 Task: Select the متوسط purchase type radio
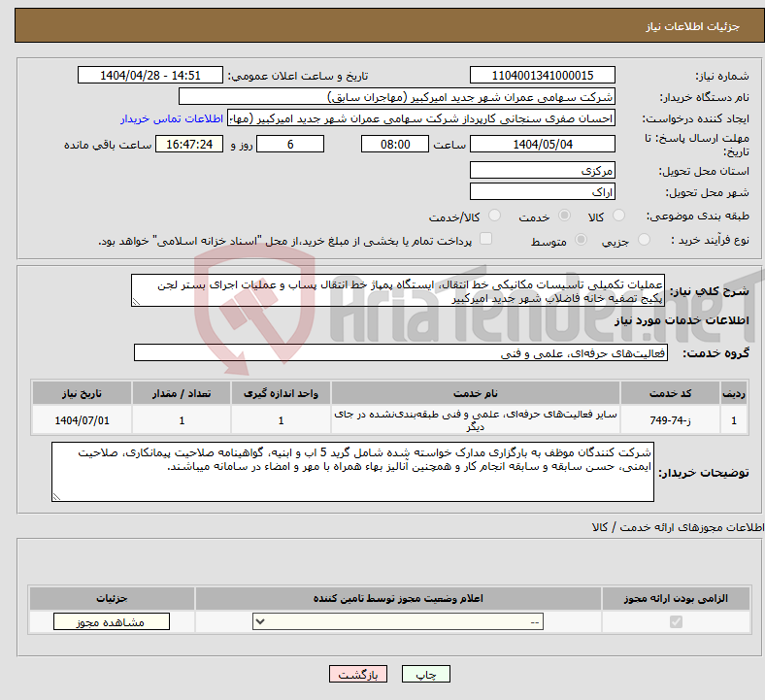click(581, 239)
